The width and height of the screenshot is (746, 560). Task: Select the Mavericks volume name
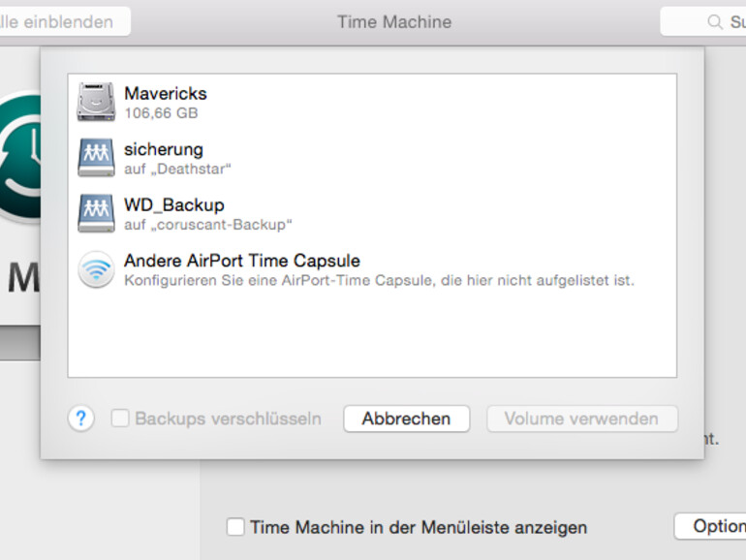[166, 93]
